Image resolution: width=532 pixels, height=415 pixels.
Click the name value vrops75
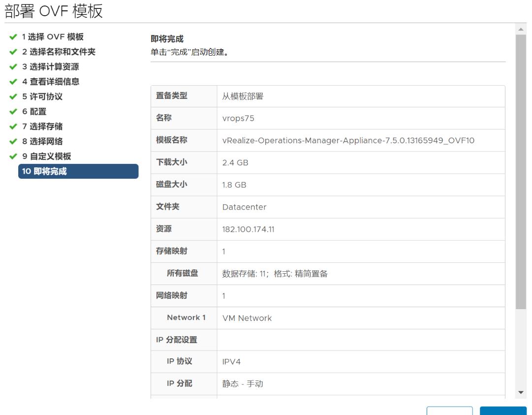(238, 119)
